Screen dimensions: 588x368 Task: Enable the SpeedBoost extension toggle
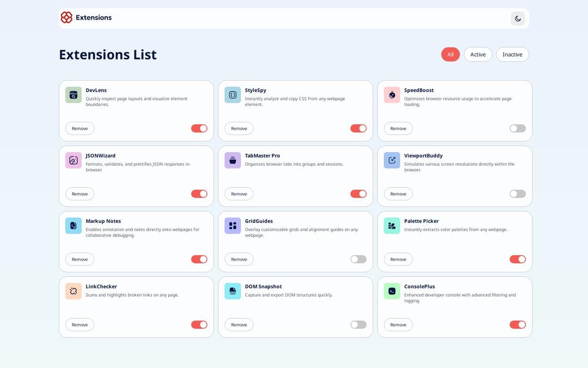[518, 129]
